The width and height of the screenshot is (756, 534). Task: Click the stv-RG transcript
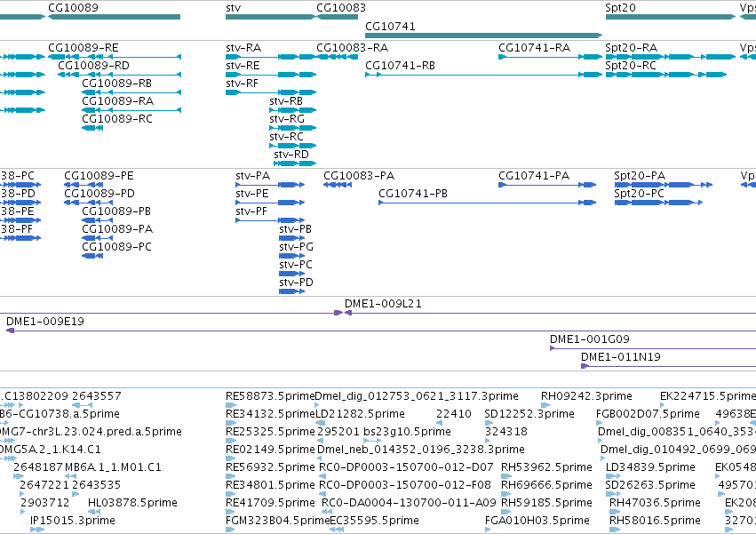(292, 128)
